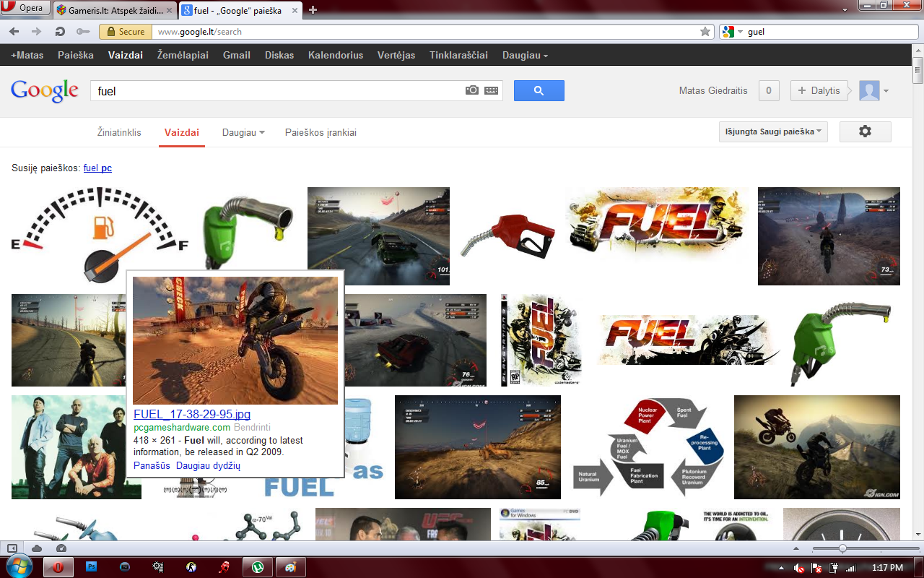Screen dimensions: 924x578
Task: Open the Opera main menu button
Action: [x=26, y=9]
